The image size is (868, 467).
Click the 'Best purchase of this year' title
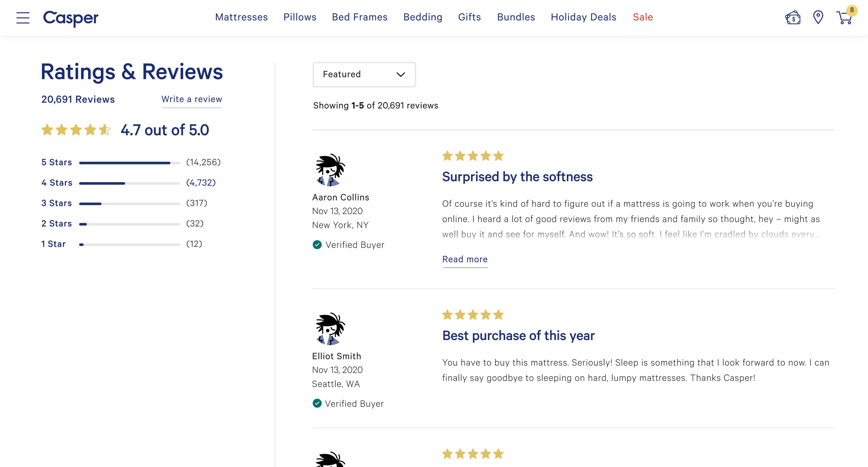518,336
